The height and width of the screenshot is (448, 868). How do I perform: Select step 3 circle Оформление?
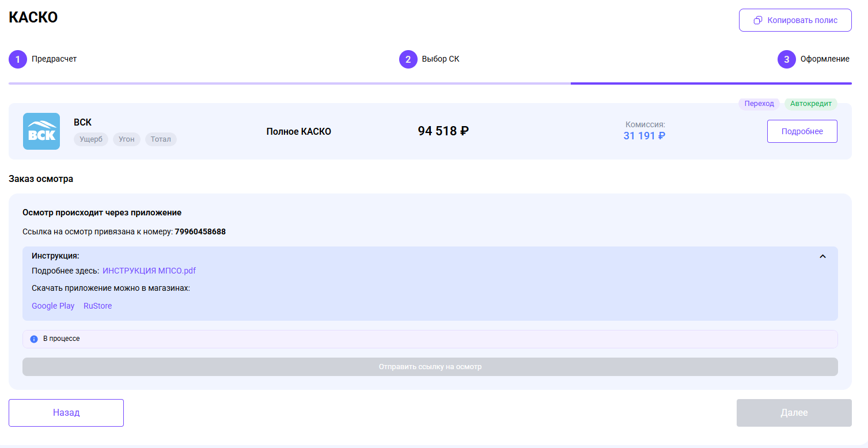pos(787,59)
